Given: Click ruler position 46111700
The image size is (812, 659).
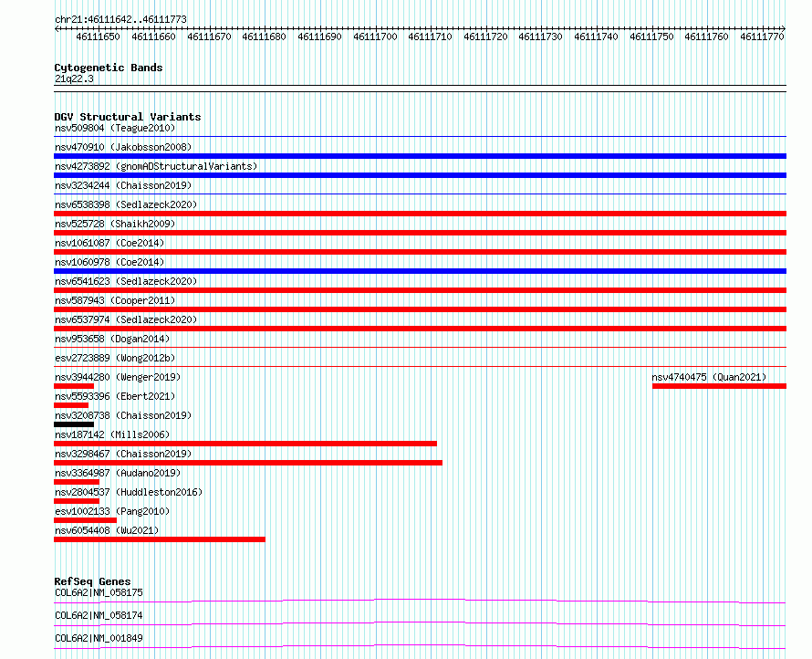Looking at the screenshot, I should click(x=375, y=37).
